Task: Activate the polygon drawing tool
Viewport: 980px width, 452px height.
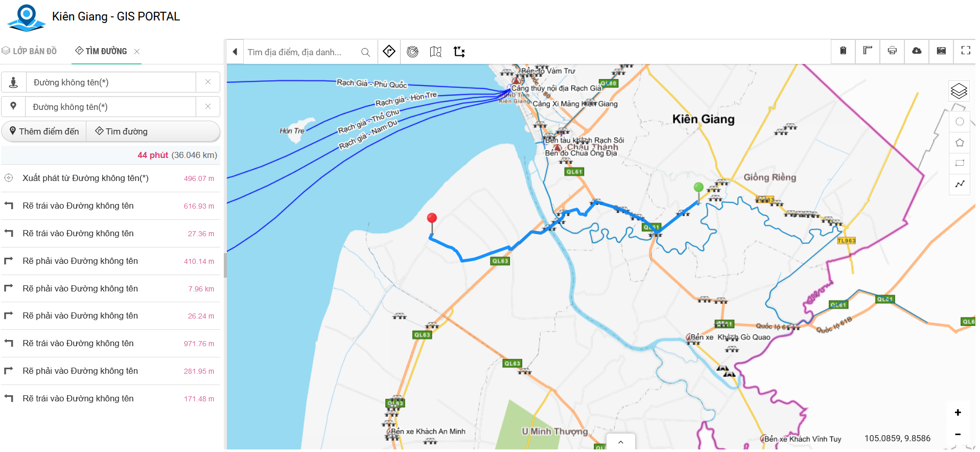Action: [x=960, y=143]
